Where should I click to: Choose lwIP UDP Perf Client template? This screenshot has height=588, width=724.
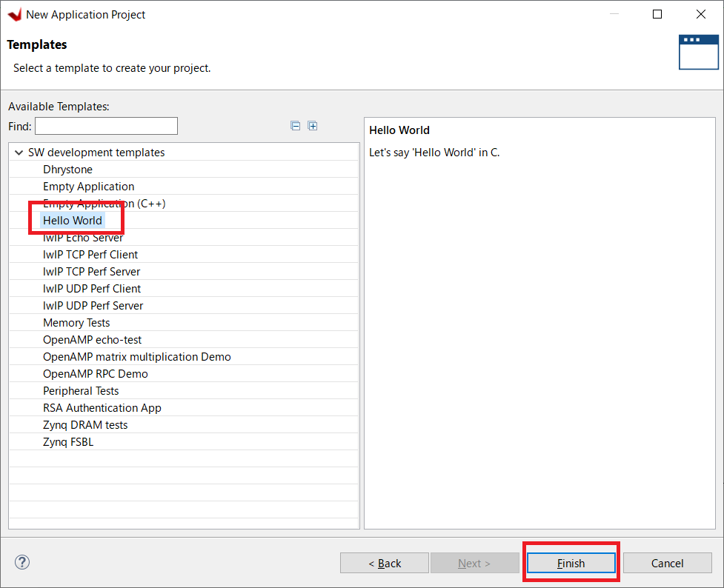point(92,289)
